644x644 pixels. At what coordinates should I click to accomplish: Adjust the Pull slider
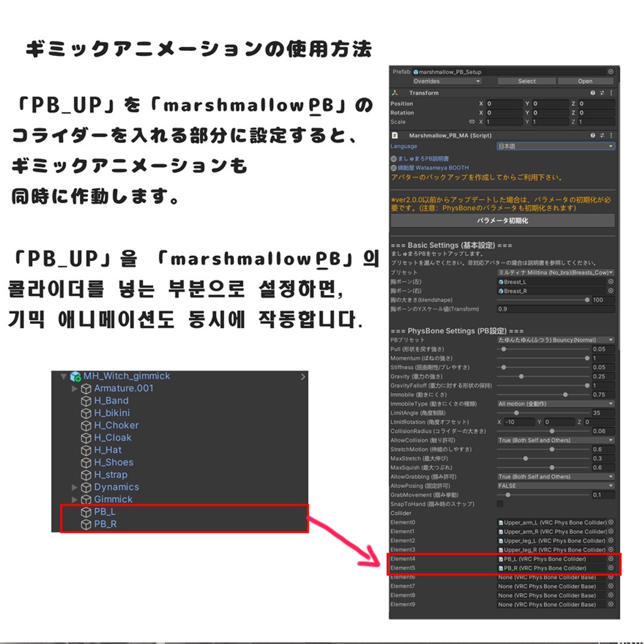point(543,349)
